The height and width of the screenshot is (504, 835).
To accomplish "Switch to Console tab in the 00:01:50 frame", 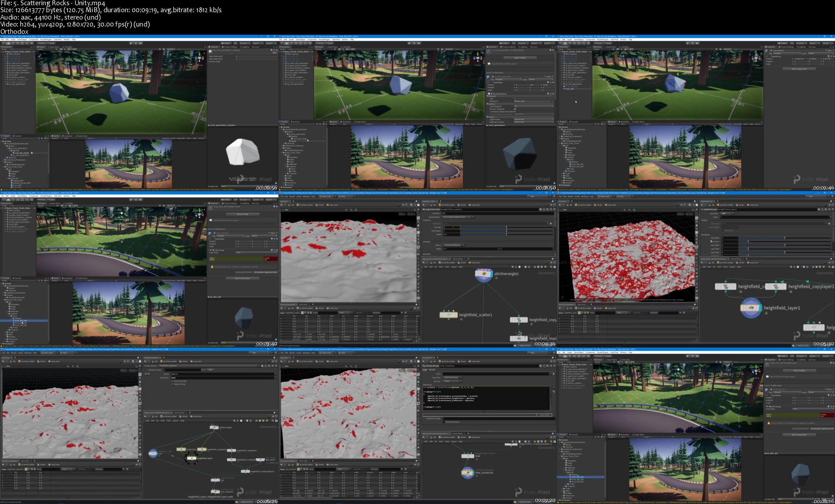I will coord(296,122).
